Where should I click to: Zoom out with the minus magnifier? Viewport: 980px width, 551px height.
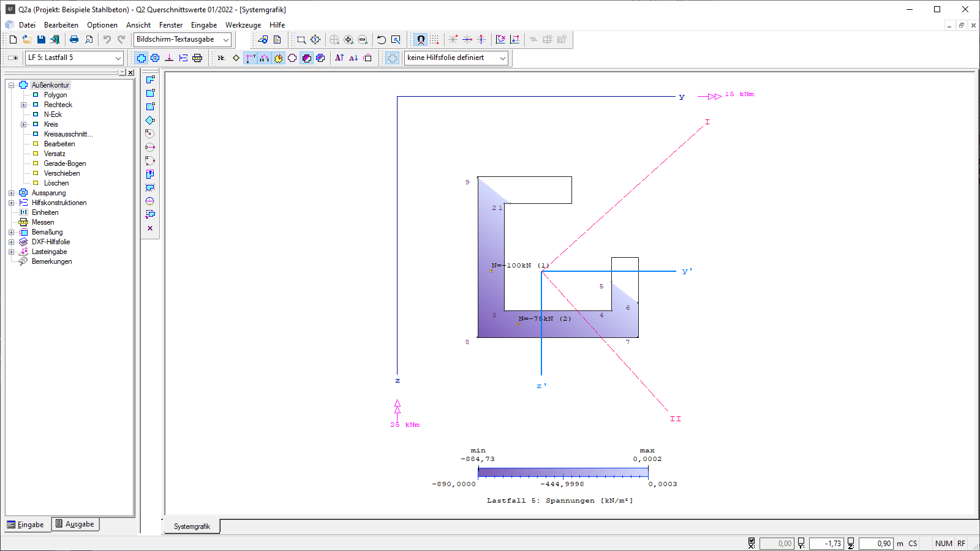click(x=363, y=39)
